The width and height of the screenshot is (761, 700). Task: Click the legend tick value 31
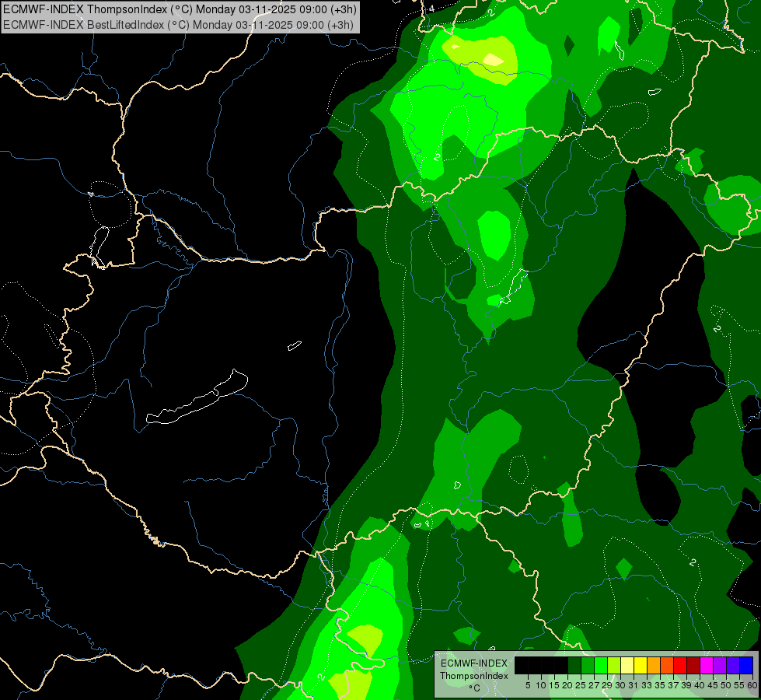pyautogui.click(x=634, y=685)
